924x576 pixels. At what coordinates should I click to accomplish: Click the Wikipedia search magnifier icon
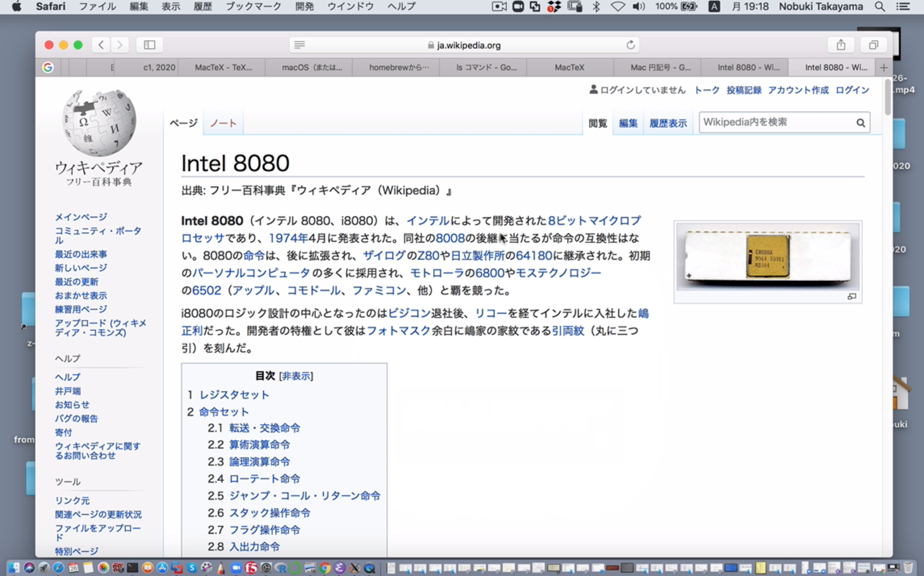coord(860,123)
